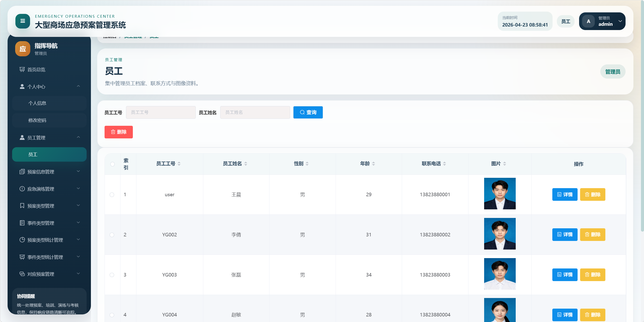Check the row for employee 王晨

click(x=112, y=195)
